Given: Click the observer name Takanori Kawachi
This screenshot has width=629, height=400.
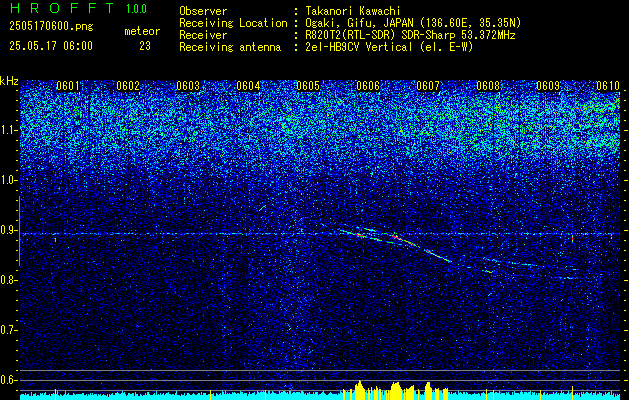Looking at the screenshot, I should pos(353,11).
